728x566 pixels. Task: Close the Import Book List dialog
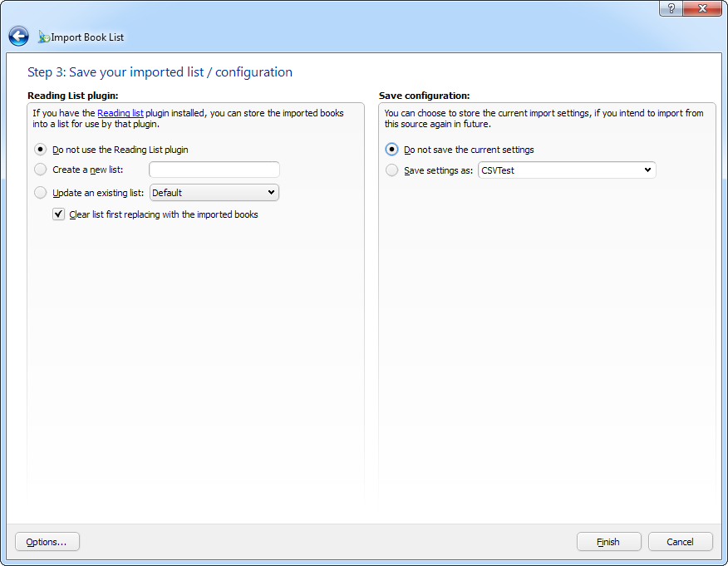pos(703,8)
